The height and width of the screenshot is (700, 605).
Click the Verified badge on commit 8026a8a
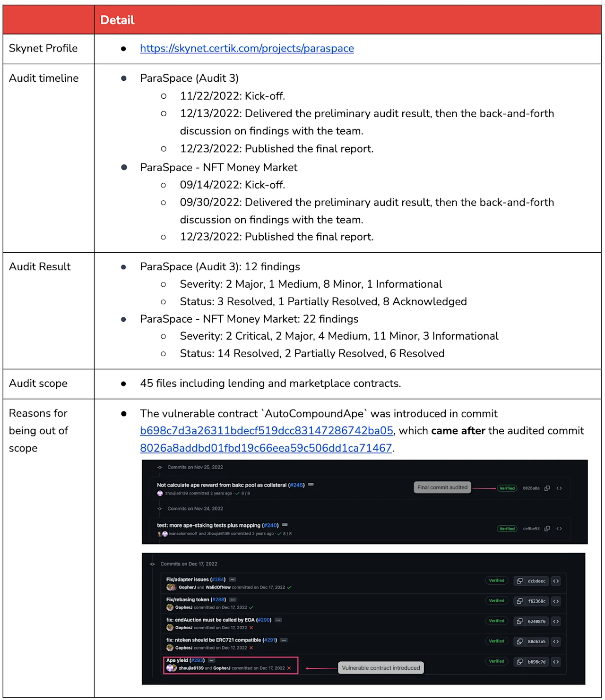click(507, 488)
